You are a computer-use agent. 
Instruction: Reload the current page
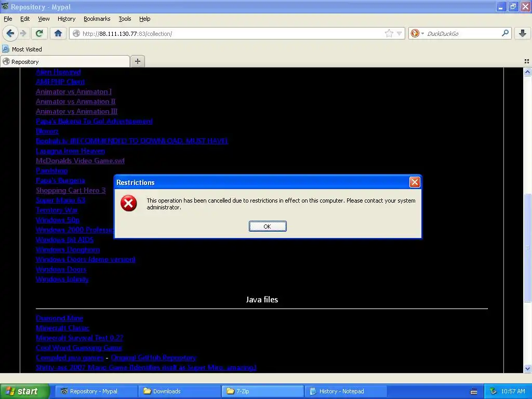39,33
